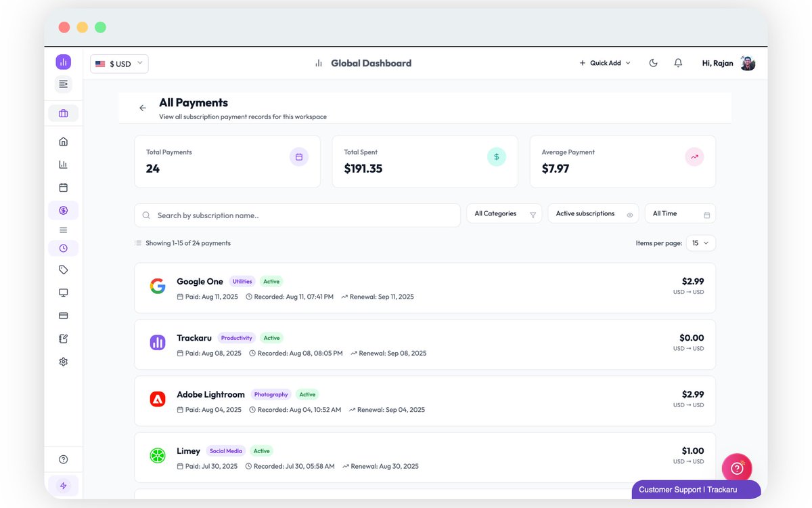Click the Hi, Rajan greeting
The height and width of the screenshot is (508, 812).
(x=717, y=63)
